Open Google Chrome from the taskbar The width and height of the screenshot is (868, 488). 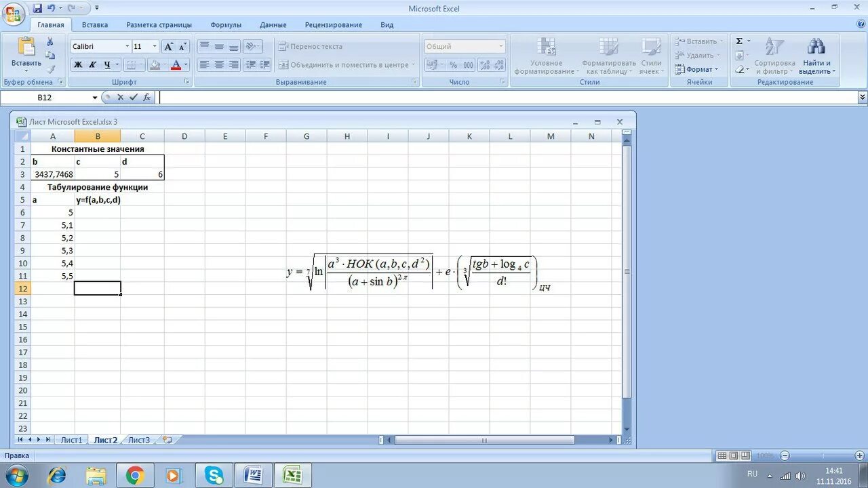pos(134,476)
